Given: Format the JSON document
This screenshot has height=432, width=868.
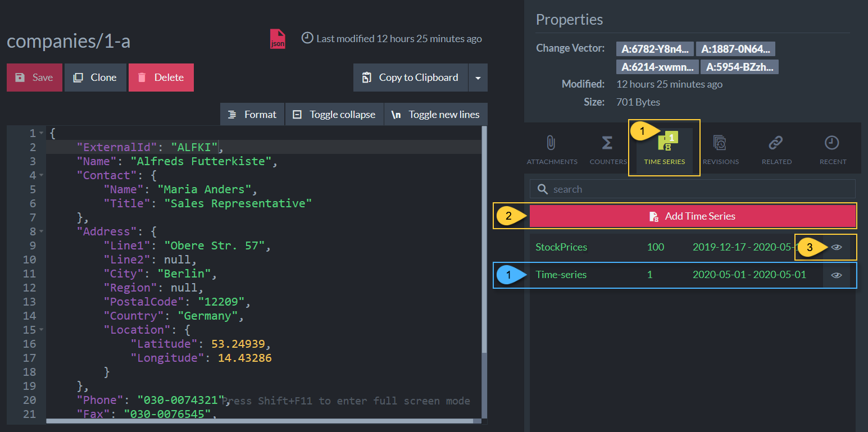Looking at the screenshot, I should tap(252, 115).
